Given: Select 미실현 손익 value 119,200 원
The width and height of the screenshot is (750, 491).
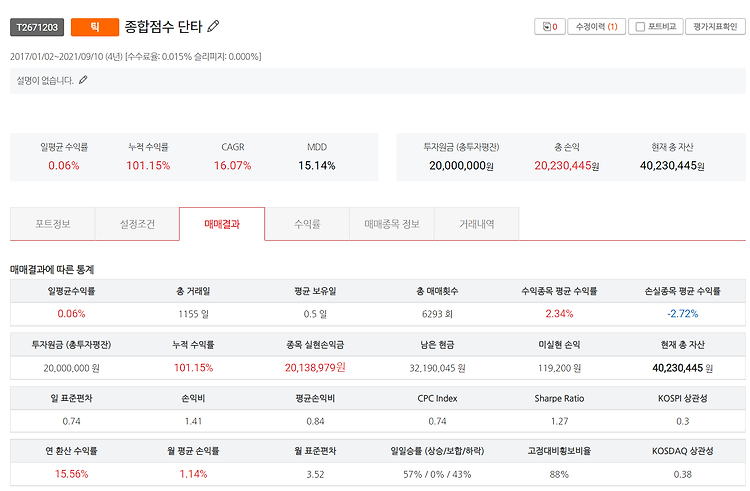Looking at the screenshot, I should pyautogui.click(x=559, y=368).
